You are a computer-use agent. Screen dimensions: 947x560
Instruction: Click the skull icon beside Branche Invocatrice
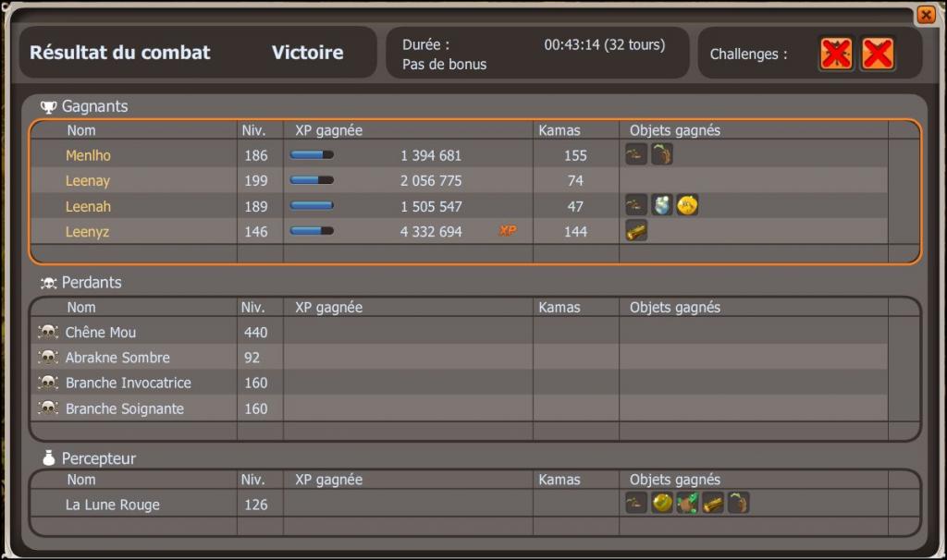[x=48, y=383]
